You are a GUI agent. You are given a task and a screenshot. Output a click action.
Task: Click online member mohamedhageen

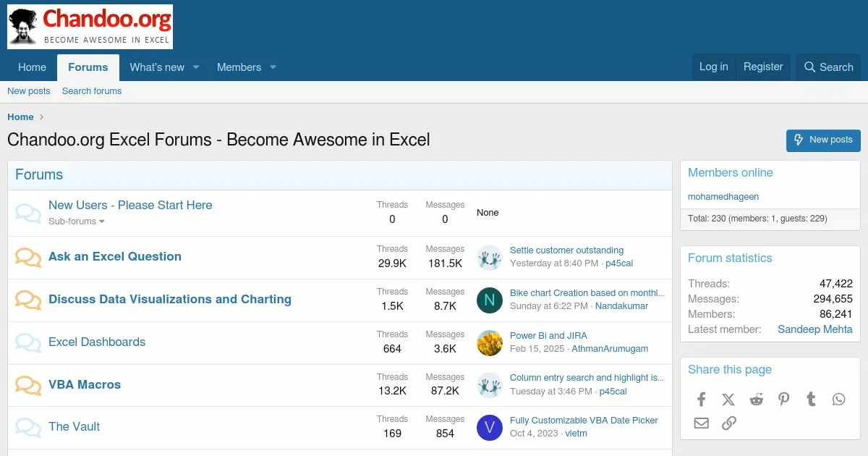tap(723, 197)
